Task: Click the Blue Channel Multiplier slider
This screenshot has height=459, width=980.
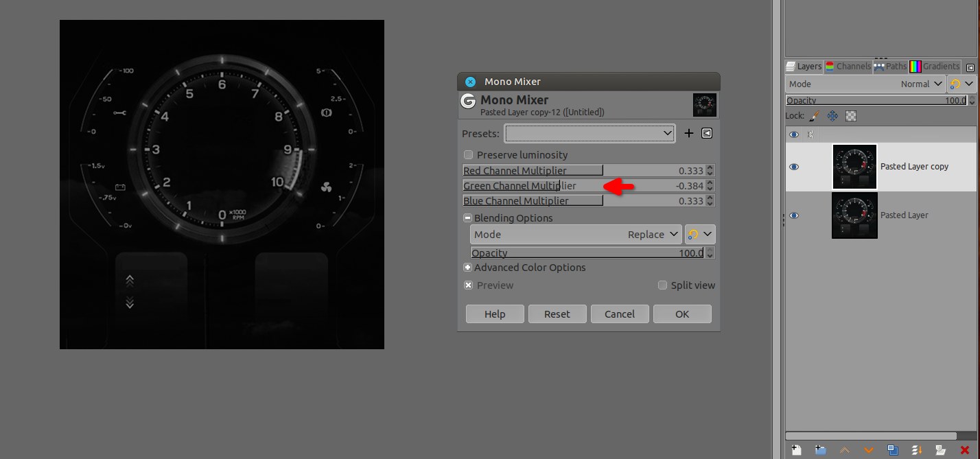Action: click(x=584, y=201)
